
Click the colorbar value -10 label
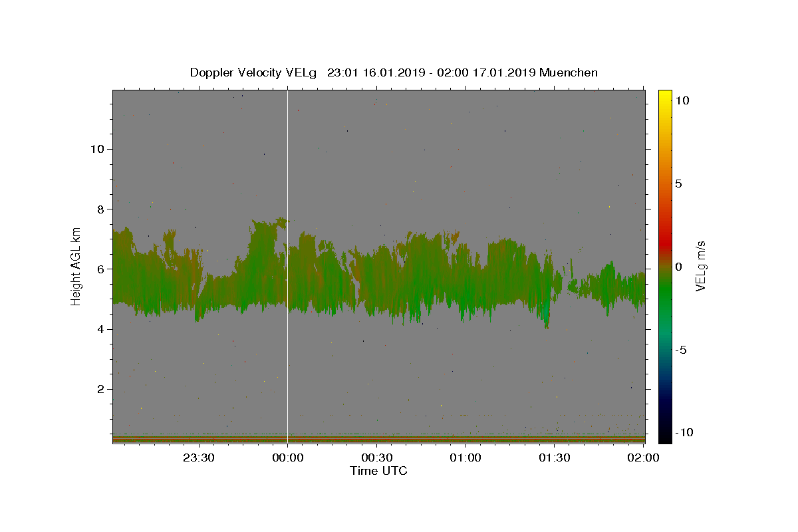(x=683, y=433)
